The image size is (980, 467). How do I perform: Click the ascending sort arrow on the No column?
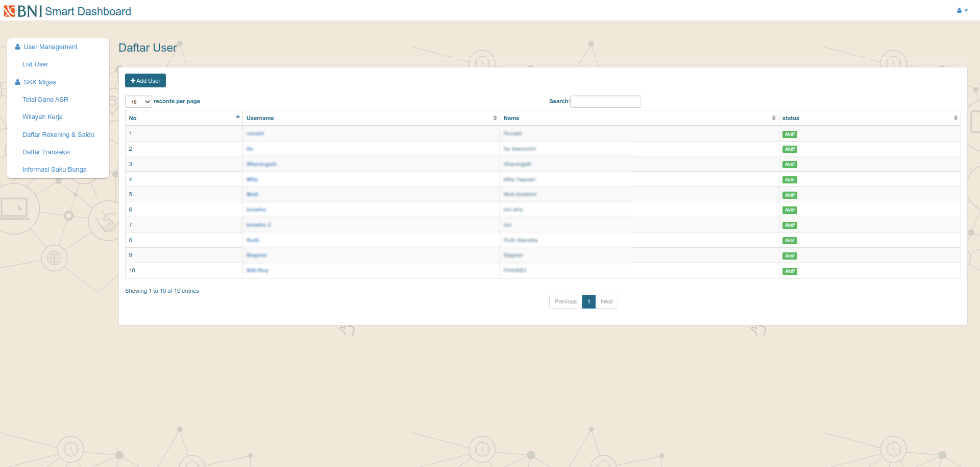pyautogui.click(x=237, y=116)
